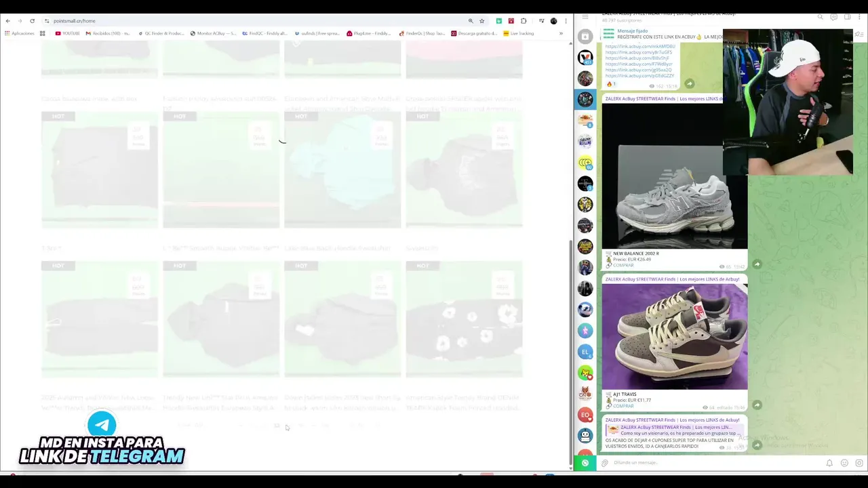Open the quoted reply about grupazo top
This screenshot has height=488, width=868.
click(x=675, y=430)
